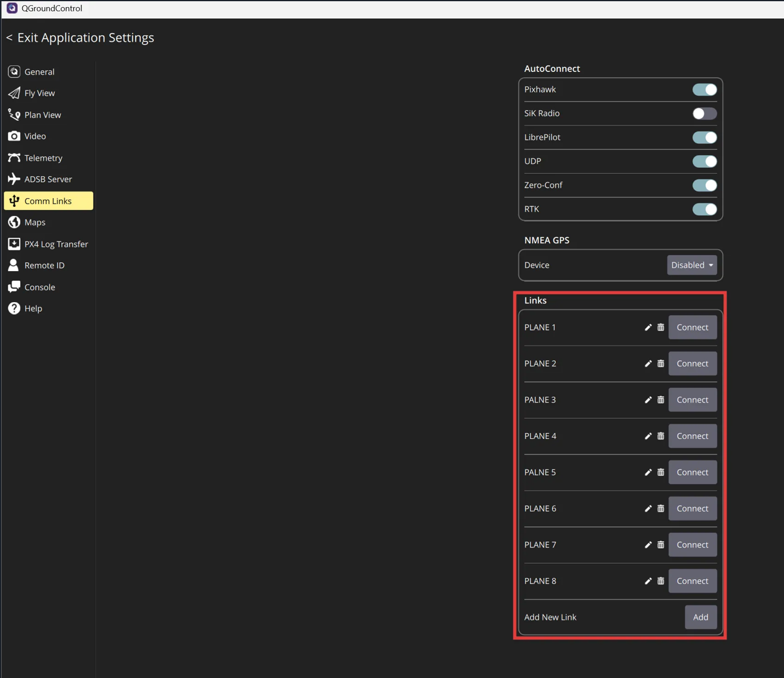The width and height of the screenshot is (784, 678).
Task: Open General settings page
Action: [48, 72]
